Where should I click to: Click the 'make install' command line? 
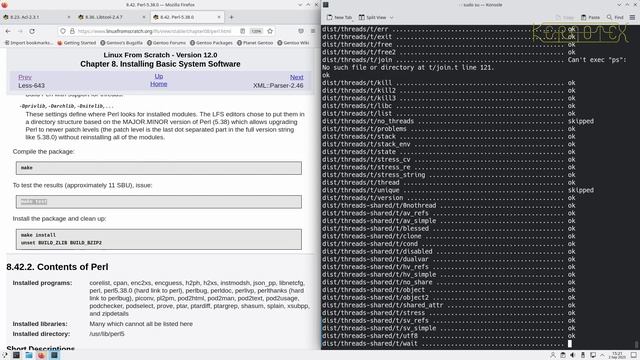(x=38, y=235)
